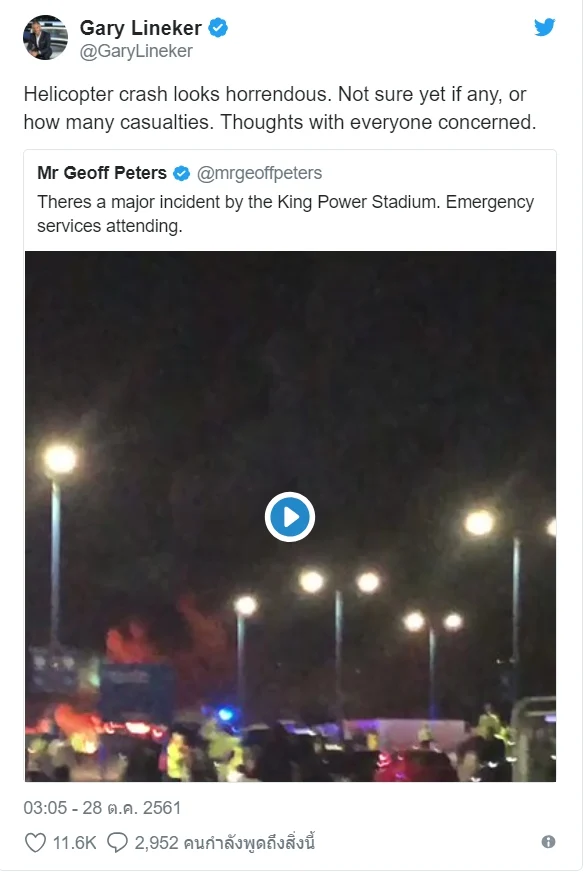Viewport: 585px width, 872px height.
Task: Visit the @mrgeoffpeters handle
Action: 259,173
